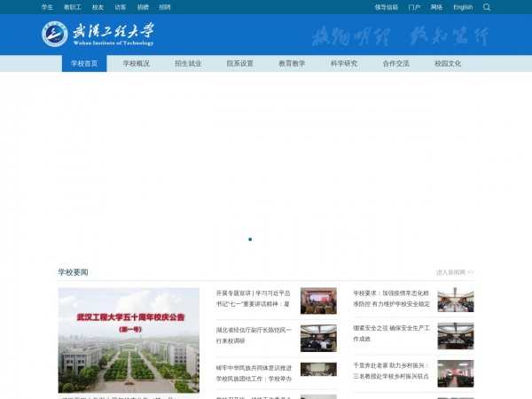The width and height of the screenshot is (532, 399).
Task: Click the Wuhan Institute of Technology logo
Action: [x=98, y=35]
